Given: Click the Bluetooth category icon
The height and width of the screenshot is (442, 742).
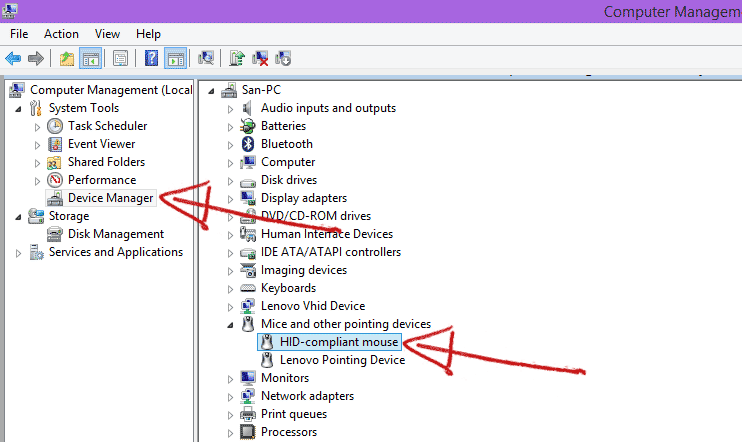Looking at the screenshot, I should pyautogui.click(x=248, y=144).
